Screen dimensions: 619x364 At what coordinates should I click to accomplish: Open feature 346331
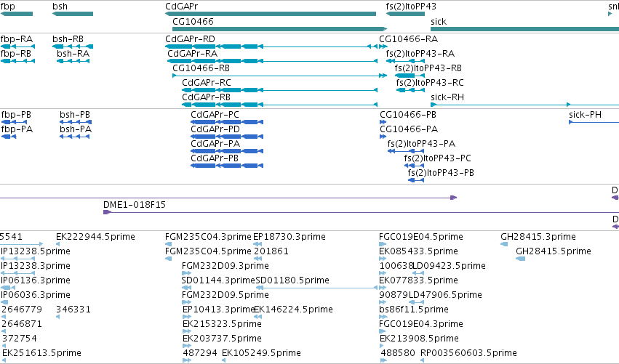pos(73,310)
